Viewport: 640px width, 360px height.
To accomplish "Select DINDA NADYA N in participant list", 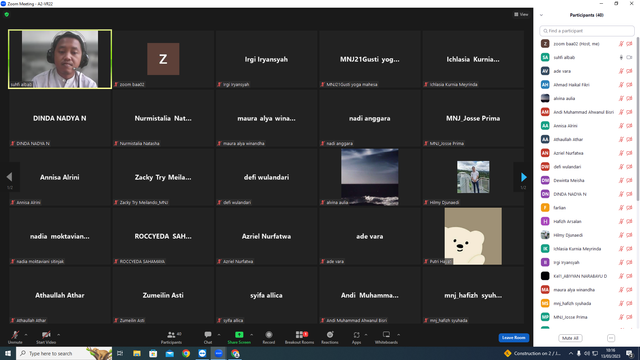I will coord(587,194).
